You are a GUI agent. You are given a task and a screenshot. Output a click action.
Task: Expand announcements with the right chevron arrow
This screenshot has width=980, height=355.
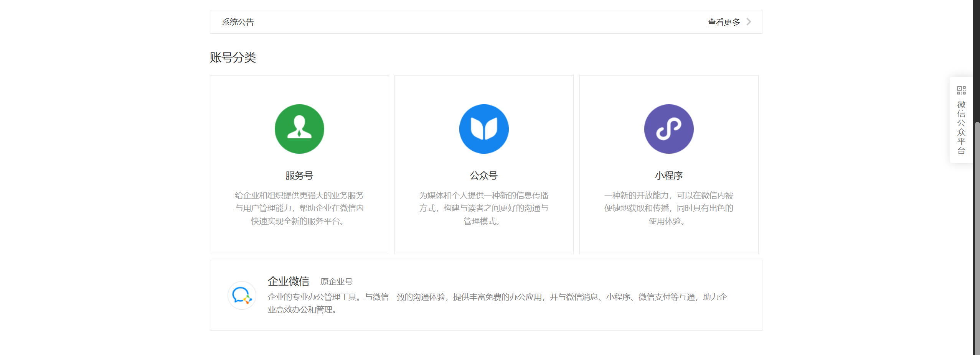[x=749, y=22]
